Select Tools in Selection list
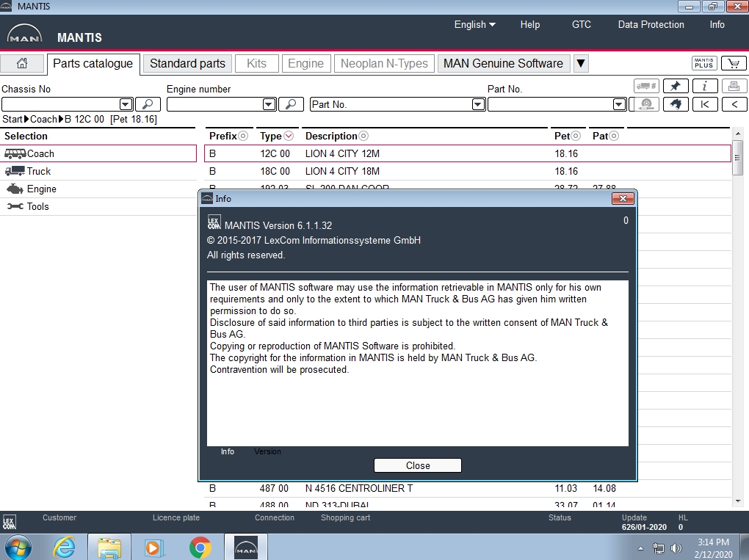This screenshot has height=560, width=749. 98,207
